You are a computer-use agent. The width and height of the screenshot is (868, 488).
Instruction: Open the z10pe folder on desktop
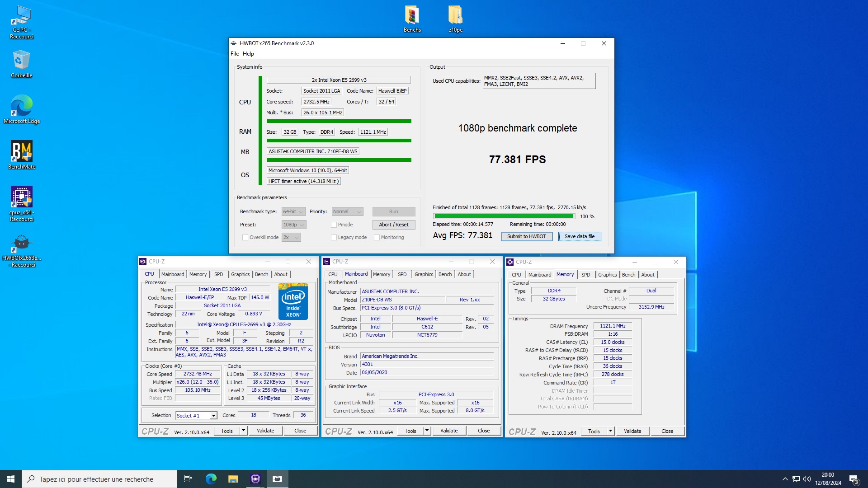point(455,19)
